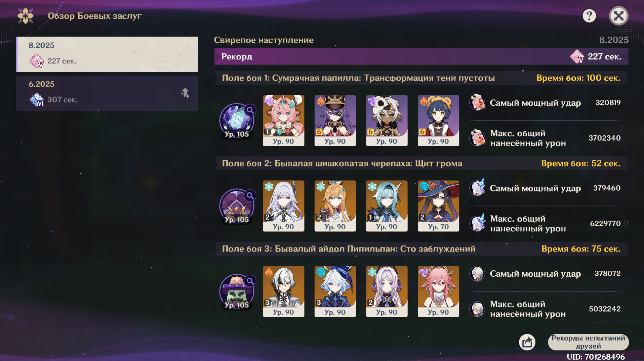The image size is (644, 361).
Task: Inspect the Battlefield 3 Pipilpan idol boss icon
Action: point(237,291)
